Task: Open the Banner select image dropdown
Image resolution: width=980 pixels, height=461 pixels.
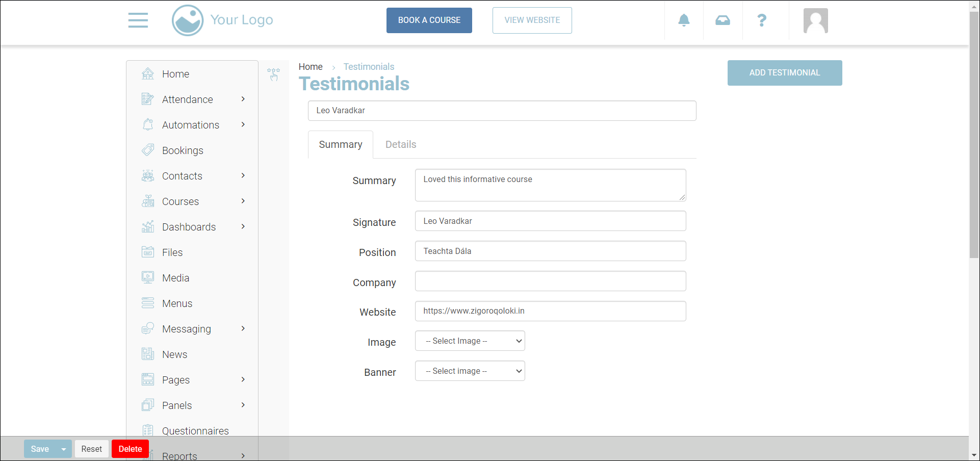Action: pyautogui.click(x=470, y=371)
